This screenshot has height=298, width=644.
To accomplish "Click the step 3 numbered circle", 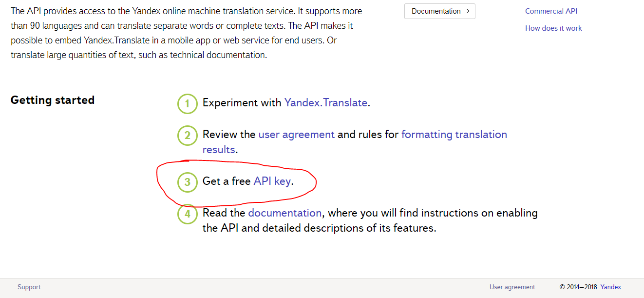I will [187, 182].
